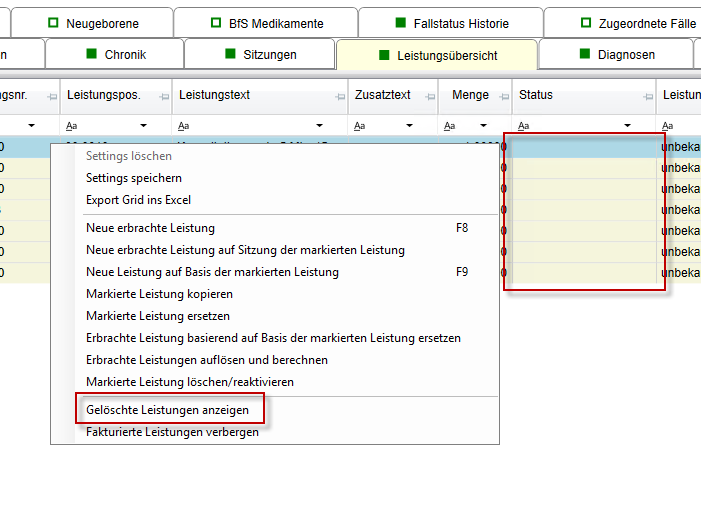Click the Aa filter mode icon under Leistungstext
The width and height of the screenshot is (701, 526).
(x=184, y=126)
